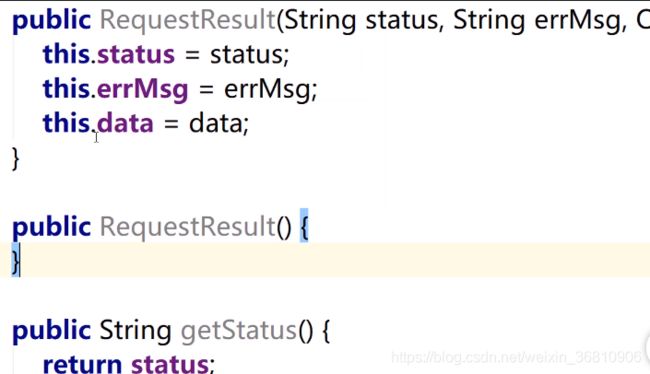Click the highlighted opening brace after RequestResult()
This screenshot has width=650, height=374.
[x=304, y=226]
